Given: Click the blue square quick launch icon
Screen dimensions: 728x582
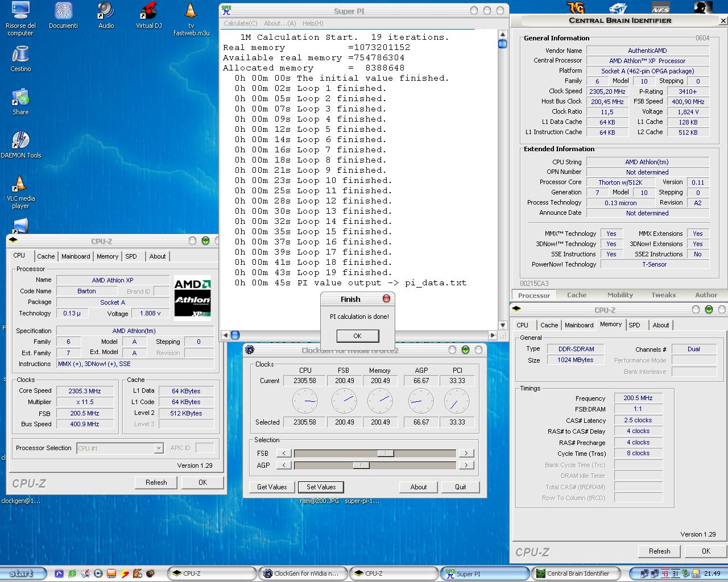Looking at the screenshot, I should 59,573.
